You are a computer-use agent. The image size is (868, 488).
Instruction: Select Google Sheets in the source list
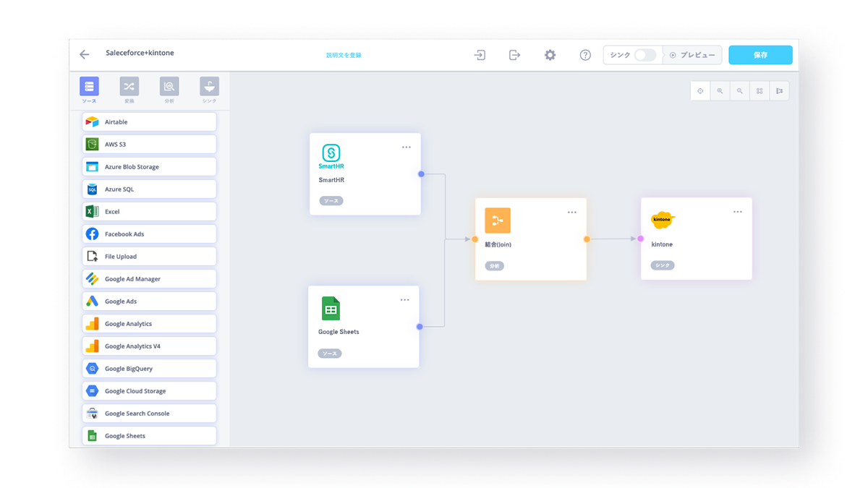point(149,435)
